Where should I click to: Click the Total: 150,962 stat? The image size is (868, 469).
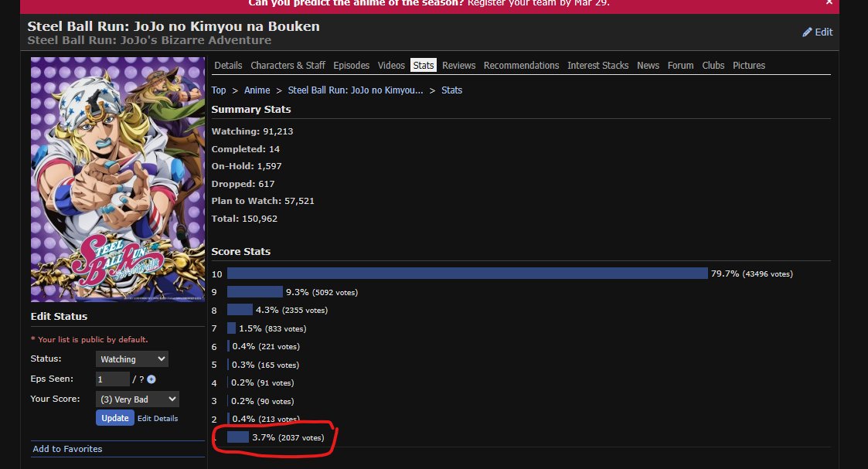[x=244, y=219]
